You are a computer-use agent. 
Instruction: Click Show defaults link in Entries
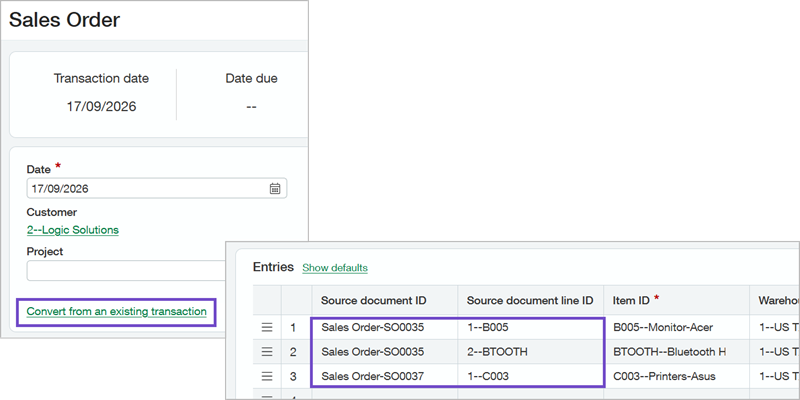click(335, 268)
